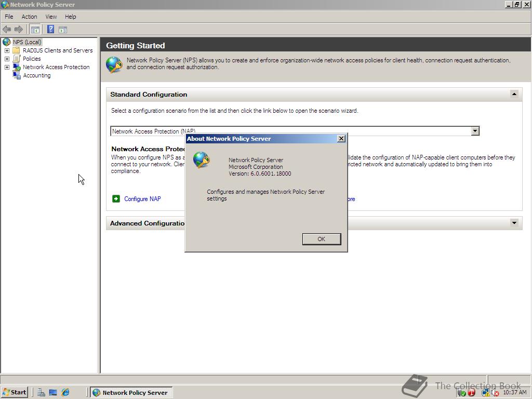Toggle the action pane toolbar icon
The height and width of the screenshot is (399, 532).
pyautogui.click(x=63, y=30)
